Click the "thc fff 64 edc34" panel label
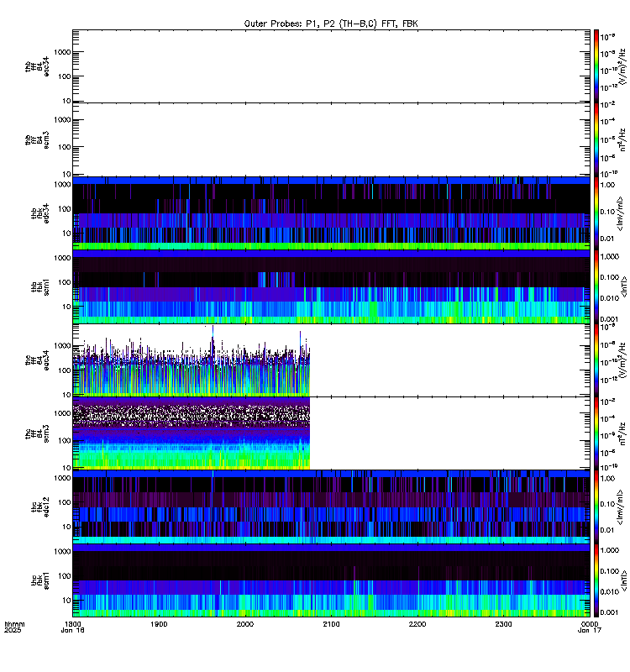 tap(37, 360)
